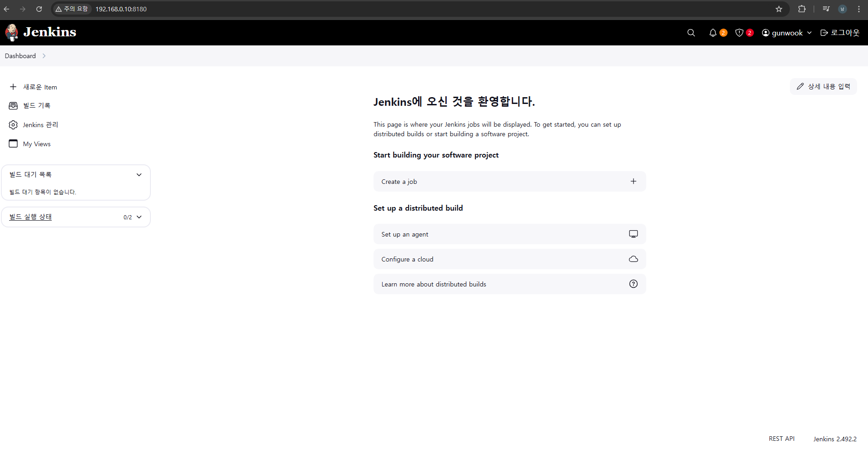
Task: Click the Jenkins 관리 gear icon
Action: pos(13,124)
